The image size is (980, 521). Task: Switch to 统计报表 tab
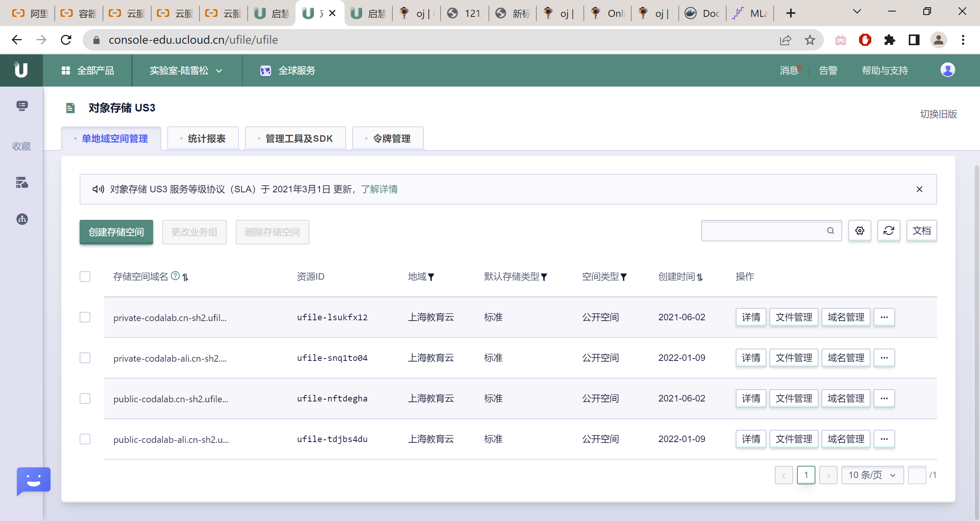click(x=203, y=138)
